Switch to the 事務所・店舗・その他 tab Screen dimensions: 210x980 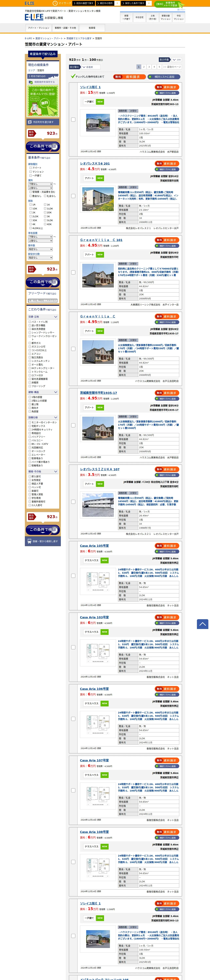65,28
